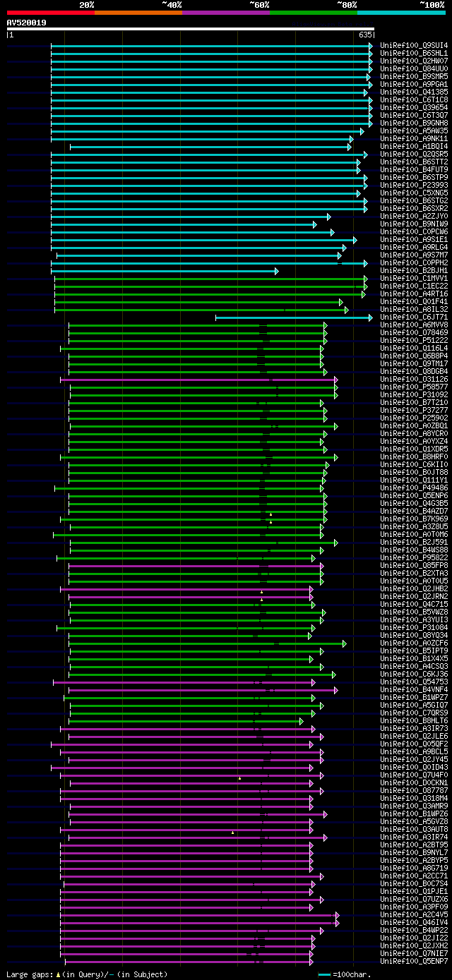Image resolution: width=452 pixels, height=980 pixels.
Task: Select the UniRef100_A2ZJY0 hit
Action: pyautogui.click(x=414, y=217)
